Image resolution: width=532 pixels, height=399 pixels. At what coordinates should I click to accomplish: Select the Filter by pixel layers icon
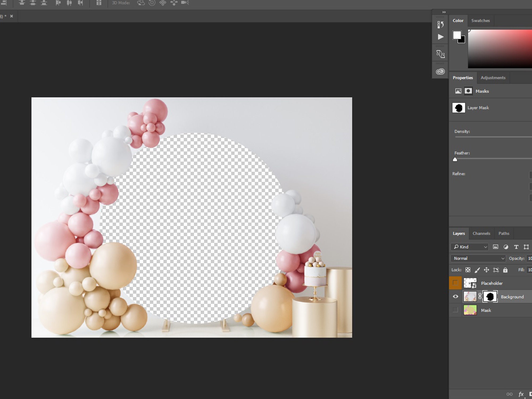[496, 247]
